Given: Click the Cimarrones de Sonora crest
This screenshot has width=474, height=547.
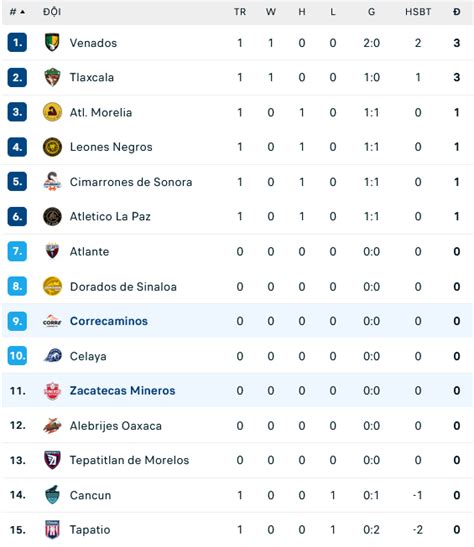Looking at the screenshot, I should pyautogui.click(x=52, y=181).
